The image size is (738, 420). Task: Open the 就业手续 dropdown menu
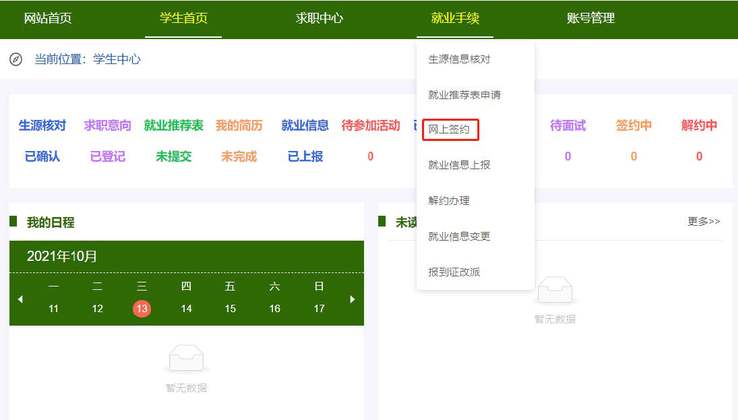455,18
